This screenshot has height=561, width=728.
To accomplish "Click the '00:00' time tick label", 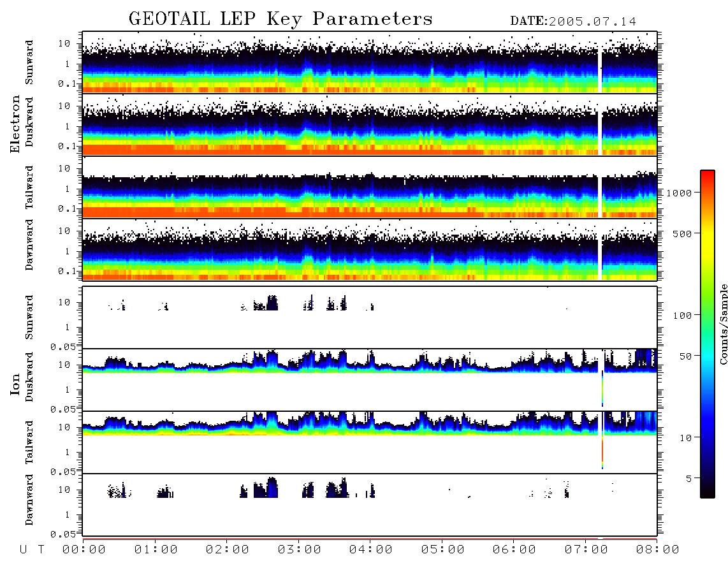I will [84, 550].
